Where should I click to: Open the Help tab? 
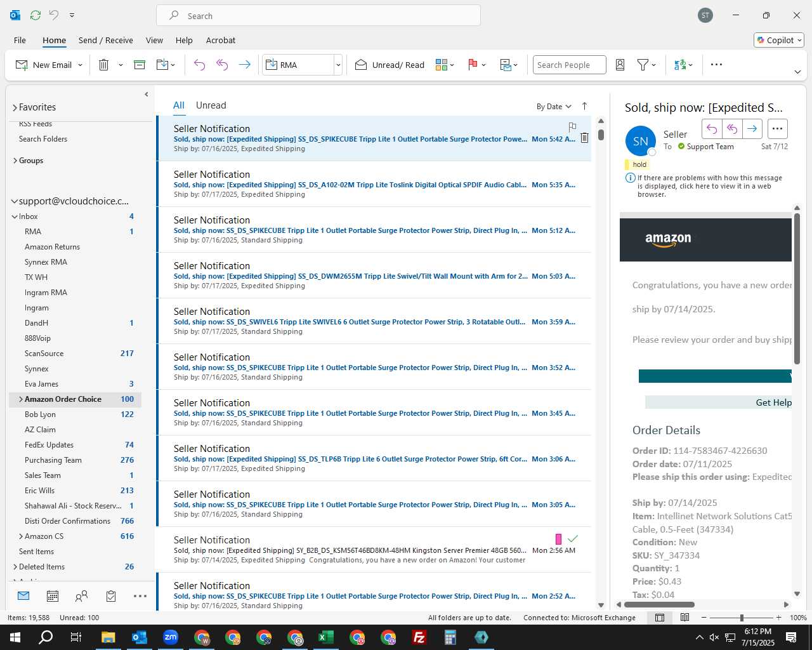pyautogui.click(x=184, y=40)
